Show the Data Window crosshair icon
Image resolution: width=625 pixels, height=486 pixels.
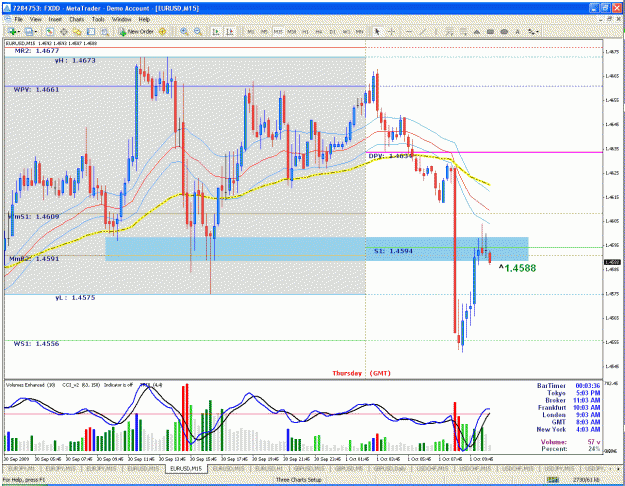click(63, 31)
